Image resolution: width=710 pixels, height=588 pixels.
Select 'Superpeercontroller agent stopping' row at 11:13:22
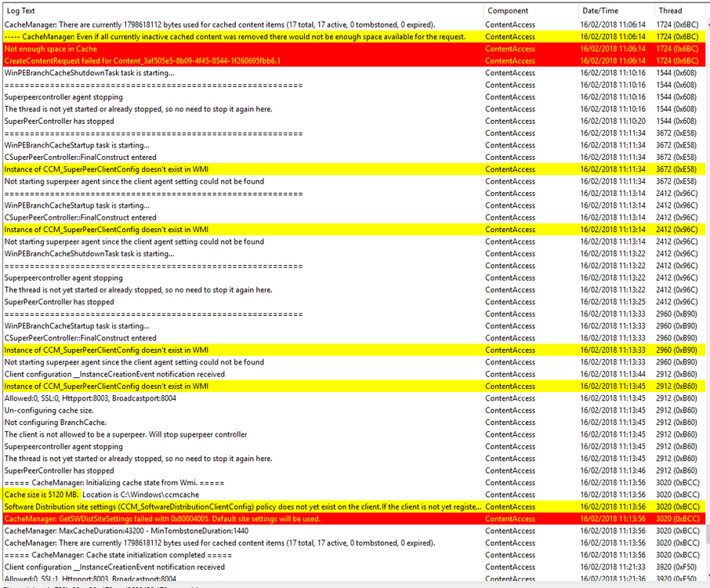click(354, 278)
